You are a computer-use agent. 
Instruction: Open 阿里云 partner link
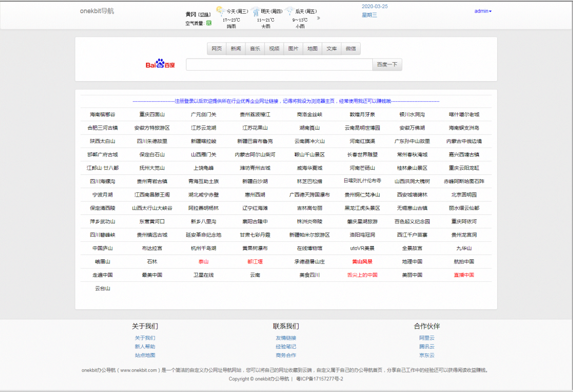pyautogui.click(x=427, y=338)
